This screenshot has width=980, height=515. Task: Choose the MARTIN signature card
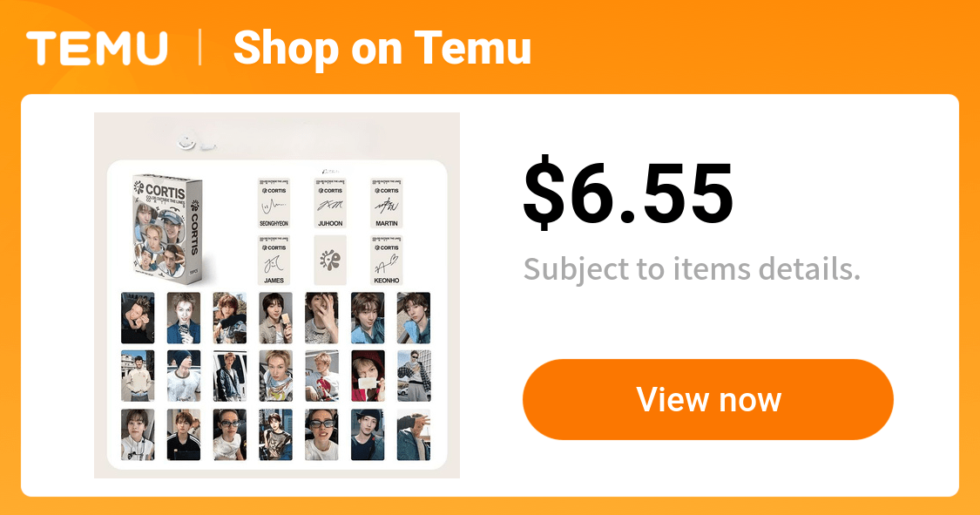click(387, 204)
